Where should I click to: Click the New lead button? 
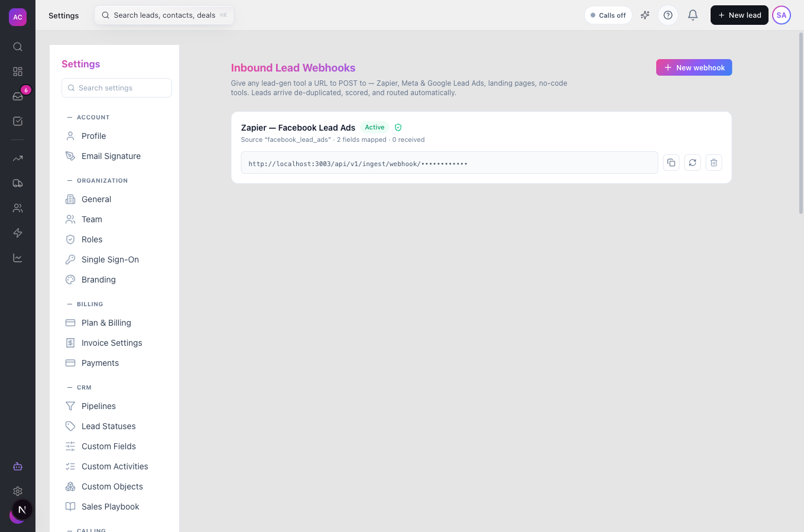[x=739, y=15]
